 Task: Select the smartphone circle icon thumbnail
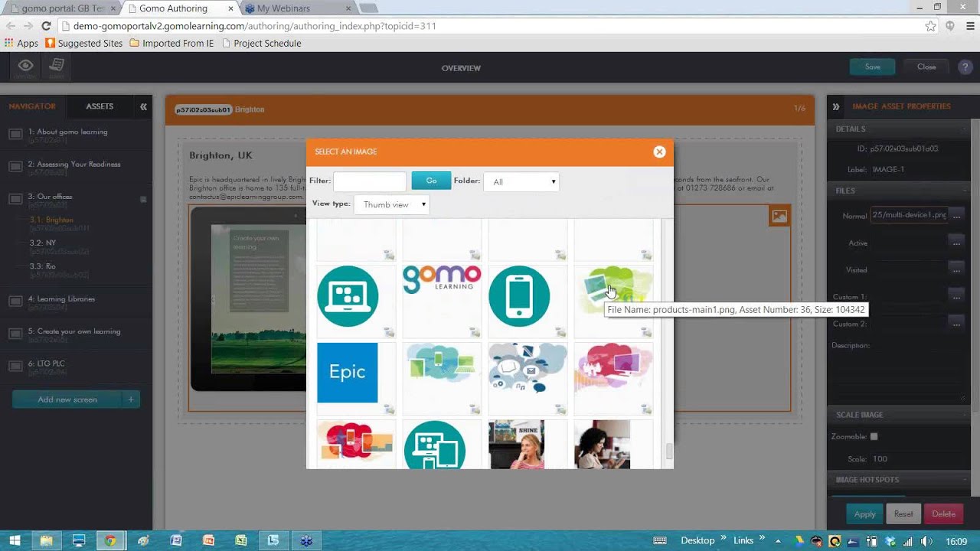[x=519, y=296]
